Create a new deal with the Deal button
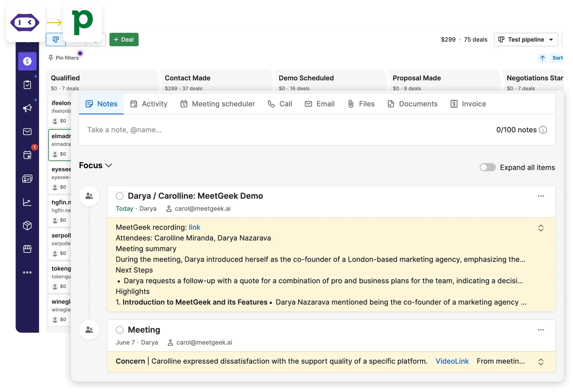This screenshot has width=573, height=392. [x=124, y=39]
